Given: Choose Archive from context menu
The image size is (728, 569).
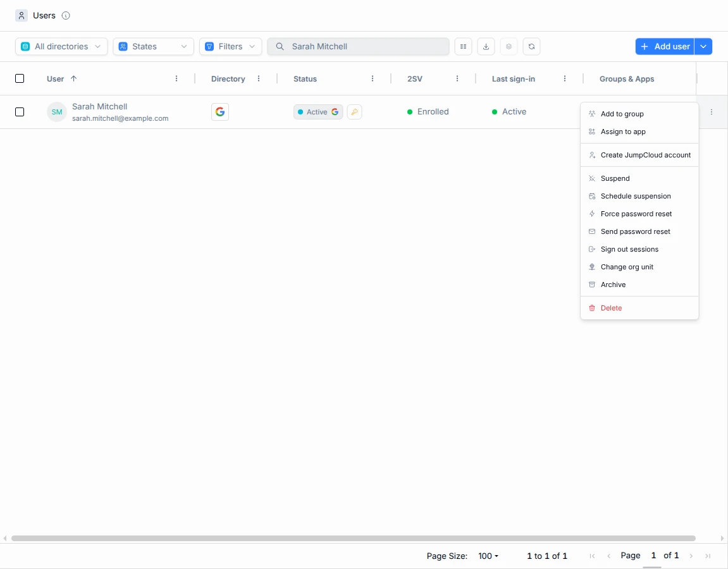Looking at the screenshot, I should (x=639, y=284).
